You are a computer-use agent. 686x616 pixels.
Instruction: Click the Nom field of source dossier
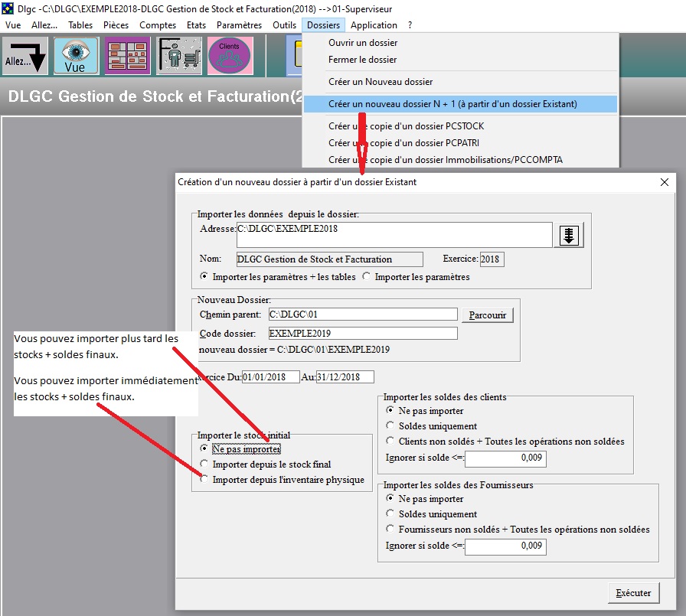[x=329, y=259]
